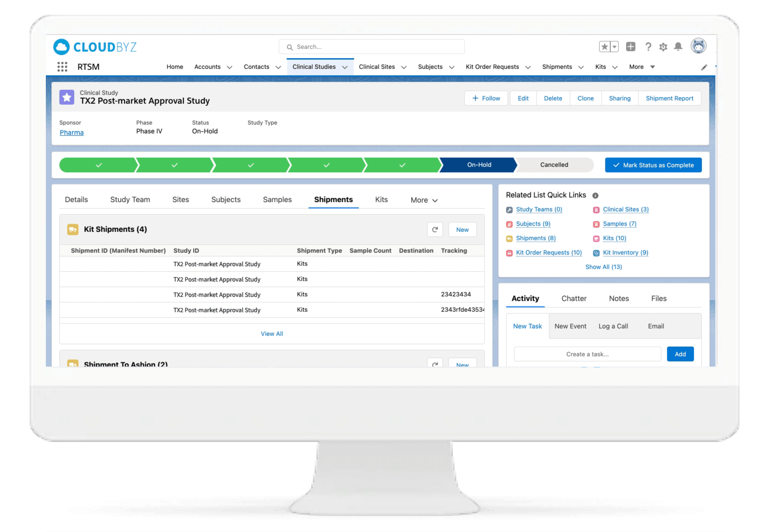Expand the favorites list dropdown arrow
The image size is (769, 532).
[x=614, y=47]
